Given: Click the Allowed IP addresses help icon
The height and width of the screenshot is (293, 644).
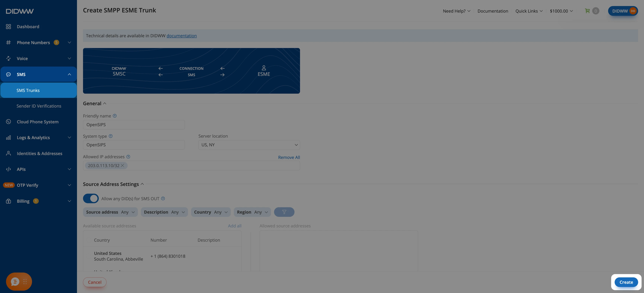Looking at the screenshot, I should pos(128,157).
